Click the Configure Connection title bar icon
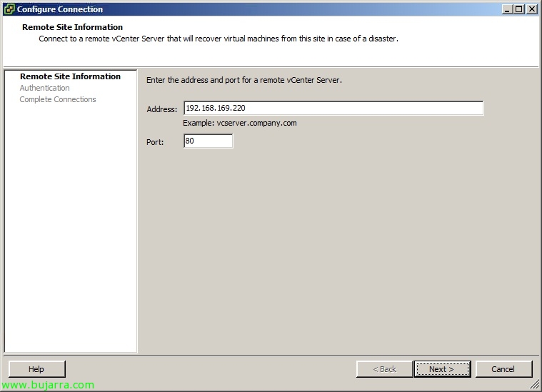This screenshot has width=542, height=392. coord(9,9)
